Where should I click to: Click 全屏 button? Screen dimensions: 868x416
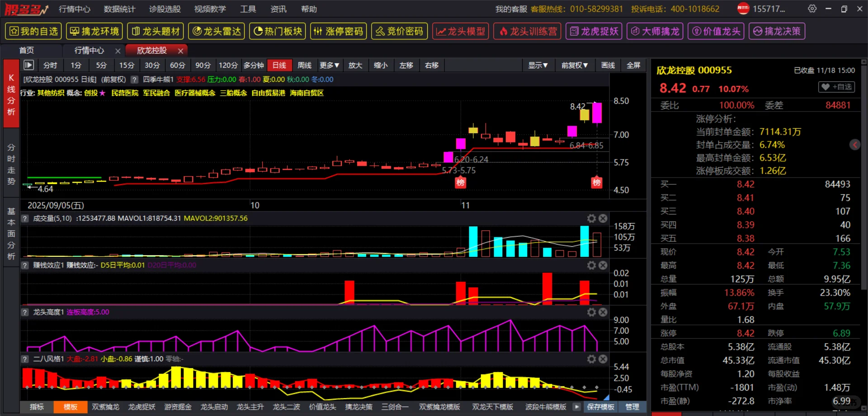[633, 65]
